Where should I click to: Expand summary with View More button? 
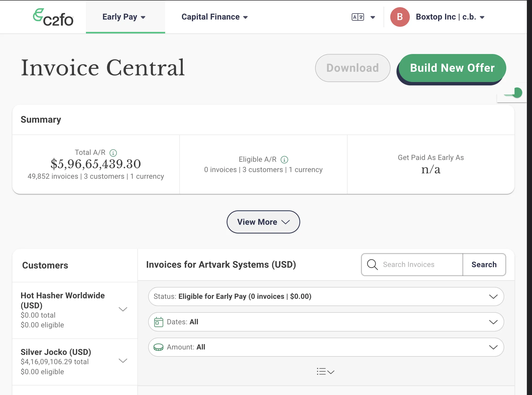263,222
